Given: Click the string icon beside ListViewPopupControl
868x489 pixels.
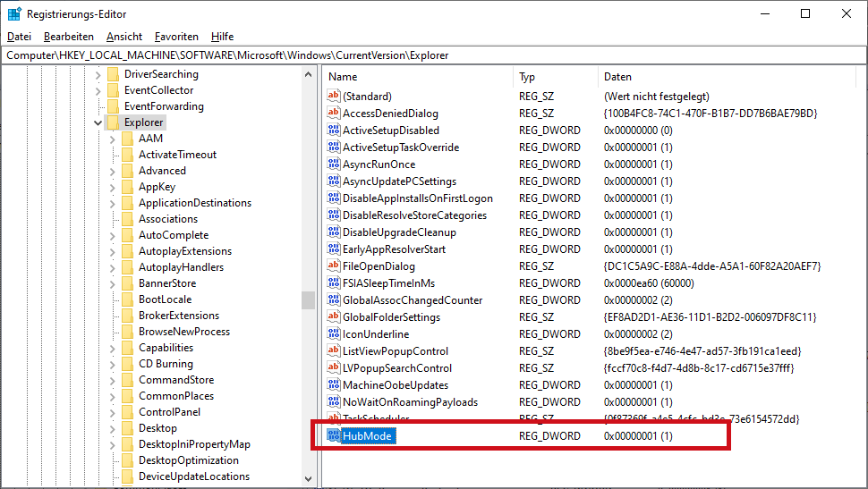Looking at the screenshot, I should point(333,350).
